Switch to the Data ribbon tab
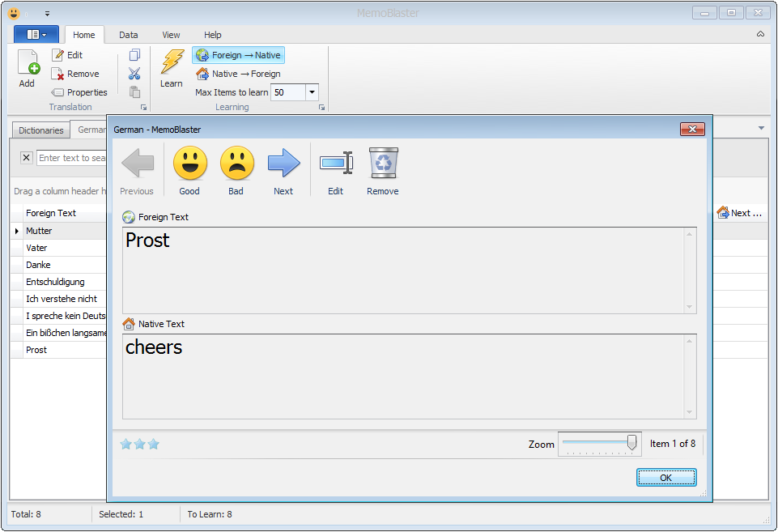The height and width of the screenshot is (532, 778). coord(129,35)
